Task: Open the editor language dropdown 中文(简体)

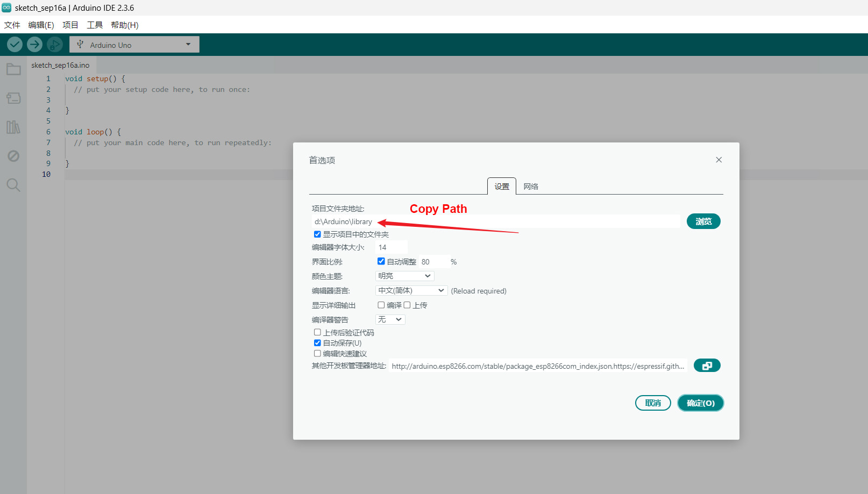Action: pos(411,290)
